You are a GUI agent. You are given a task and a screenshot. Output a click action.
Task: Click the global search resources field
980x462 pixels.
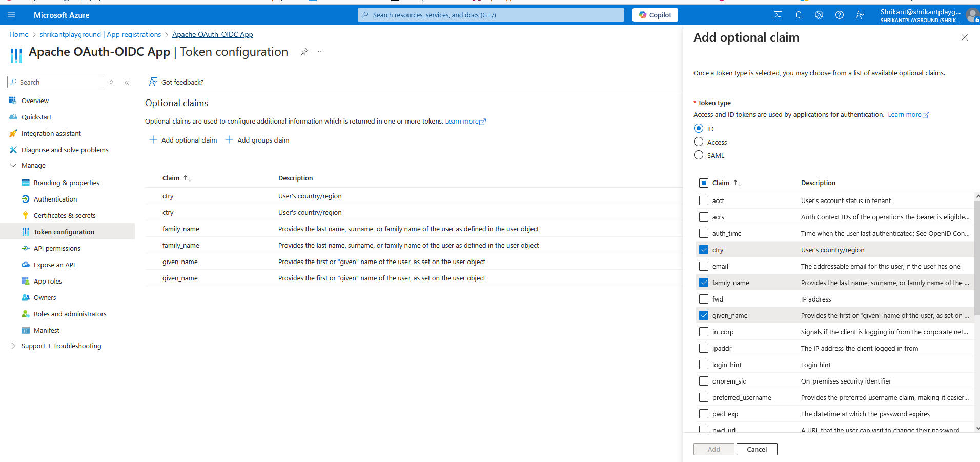(491, 15)
